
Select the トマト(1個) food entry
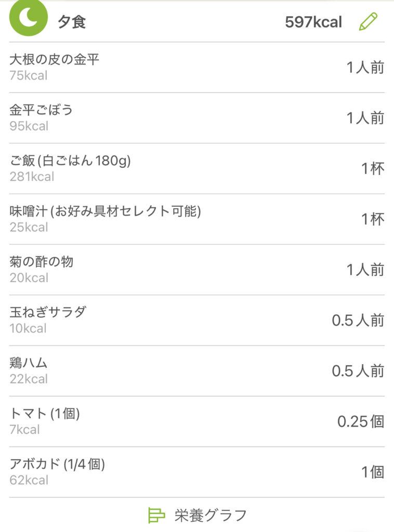pyautogui.click(x=45, y=414)
